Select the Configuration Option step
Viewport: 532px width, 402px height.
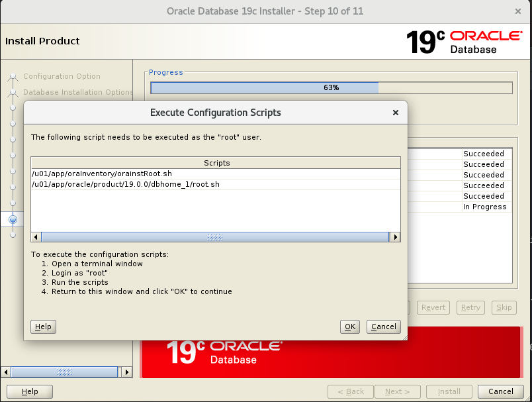coord(62,76)
